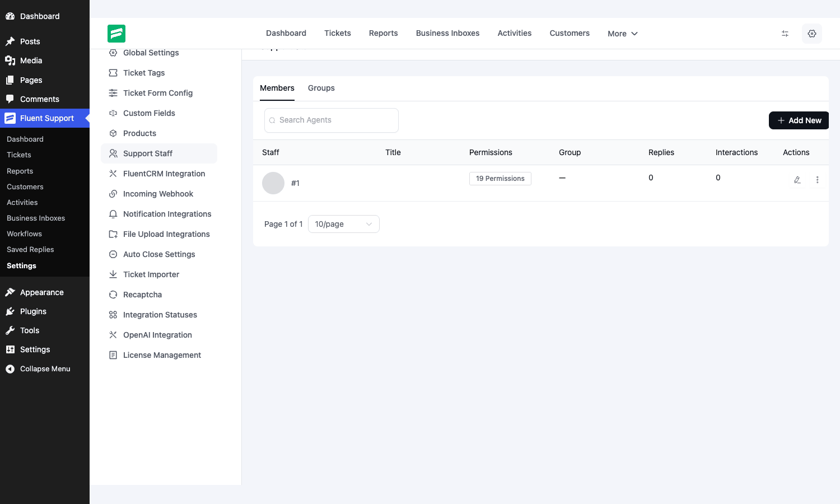This screenshot has width=840, height=504.
Task: Open the 10/page pagination dropdown
Action: [344, 224]
